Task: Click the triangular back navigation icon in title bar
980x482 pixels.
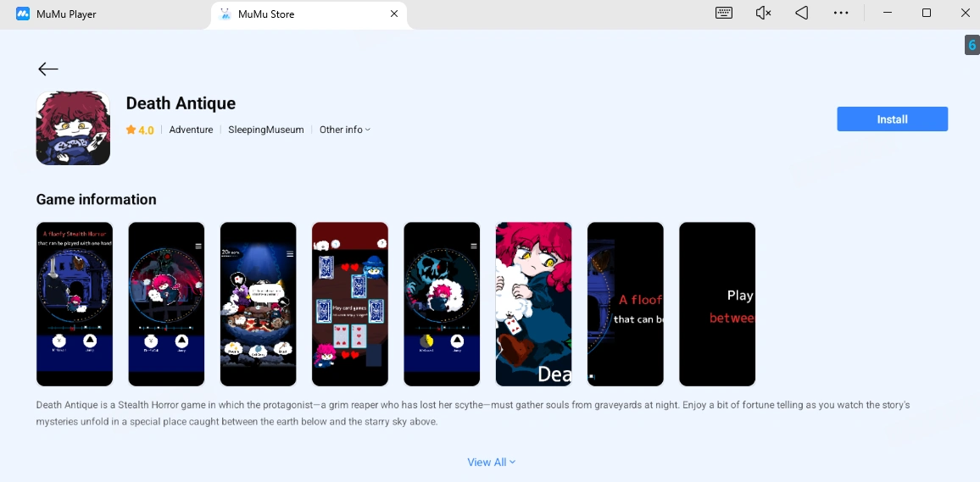Action: (x=802, y=13)
